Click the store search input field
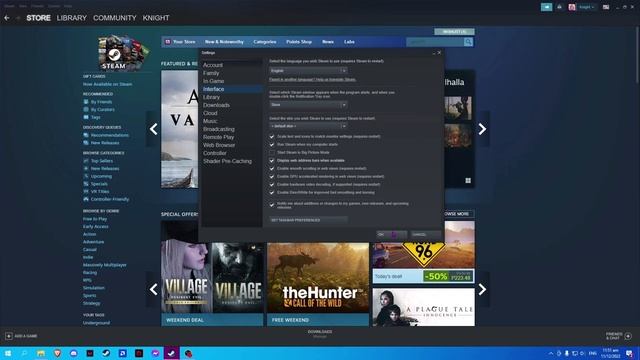The height and width of the screenshot is (360, 640). (x=435, y=42)
